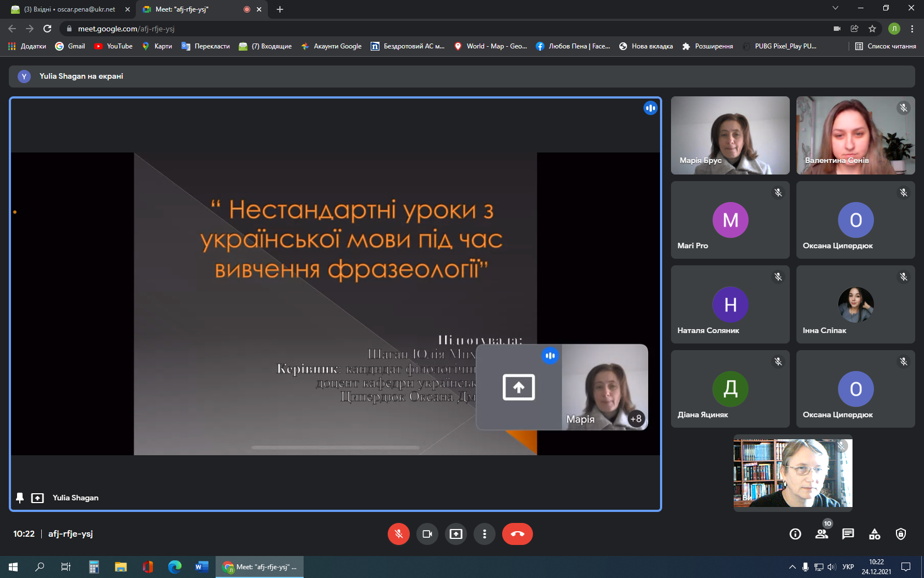Open the more options menu
Viewport: 924px width, 578px height.
click(x=485, y=534)
